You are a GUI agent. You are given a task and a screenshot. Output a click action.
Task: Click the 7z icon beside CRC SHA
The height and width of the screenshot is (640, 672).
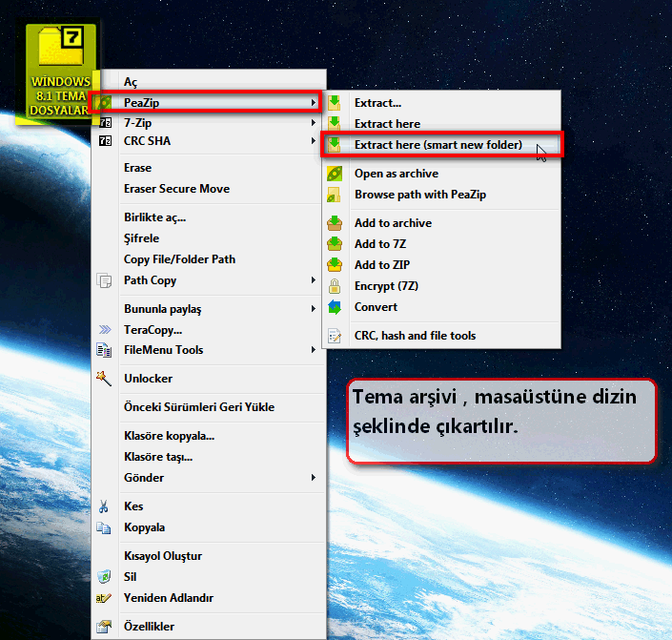tap(105, 141)
